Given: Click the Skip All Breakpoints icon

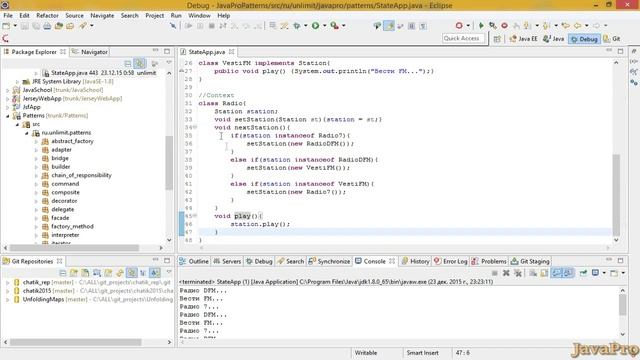Looking at the screenshot, I should 173,26.
